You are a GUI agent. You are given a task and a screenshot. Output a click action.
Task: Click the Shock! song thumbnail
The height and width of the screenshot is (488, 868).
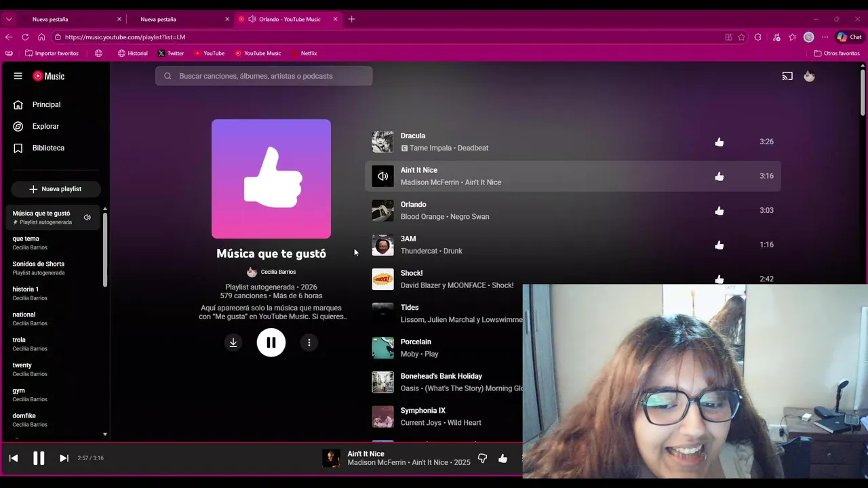382,279
